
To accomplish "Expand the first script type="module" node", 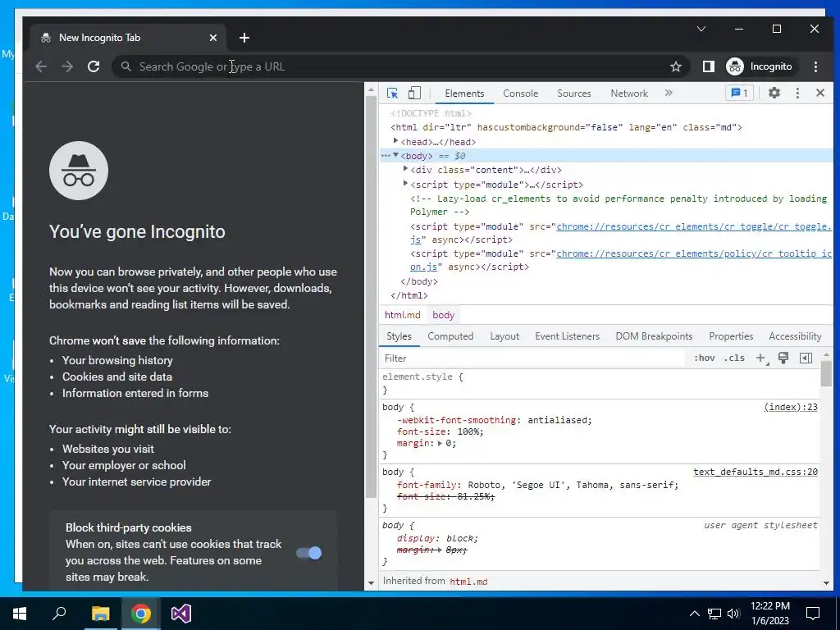I will click(405, 183).
